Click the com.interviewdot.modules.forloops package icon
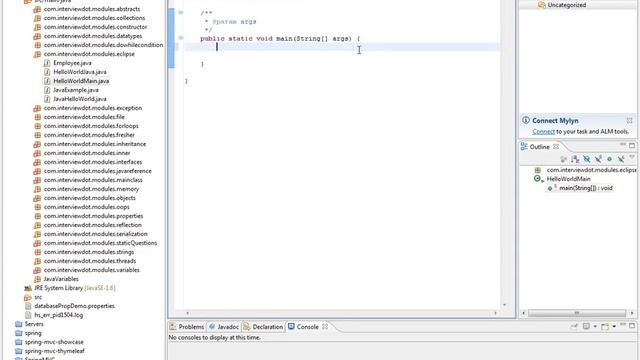 [37, 126]
